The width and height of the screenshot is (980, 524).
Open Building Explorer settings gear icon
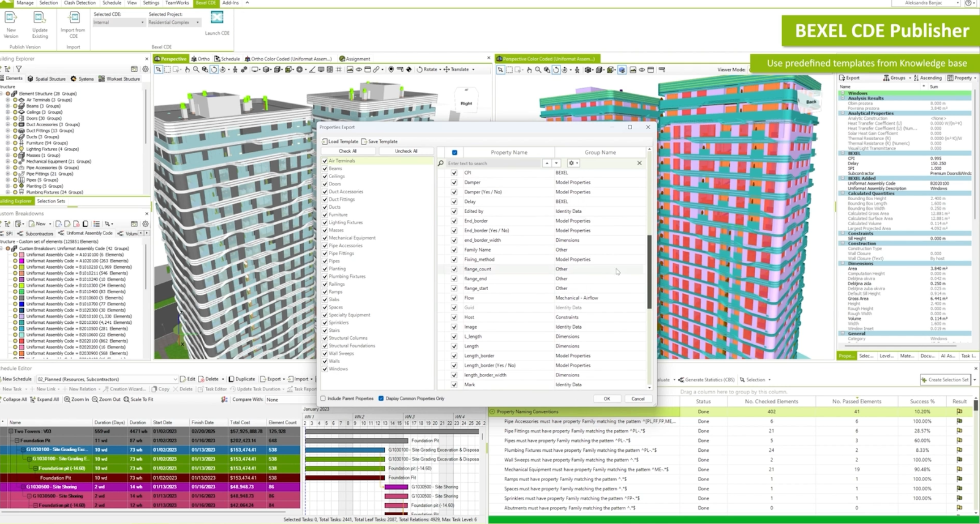(145, 69)
